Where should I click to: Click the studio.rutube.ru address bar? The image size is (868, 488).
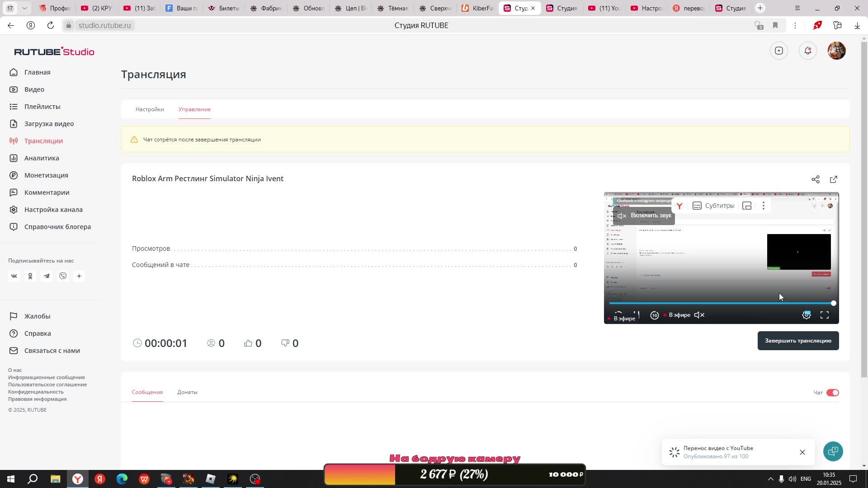point(105,25)
